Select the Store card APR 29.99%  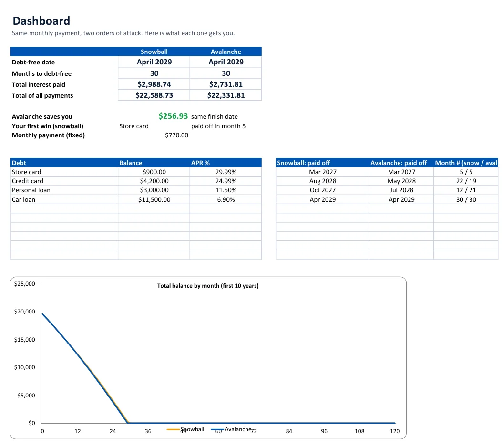(225, 172)
